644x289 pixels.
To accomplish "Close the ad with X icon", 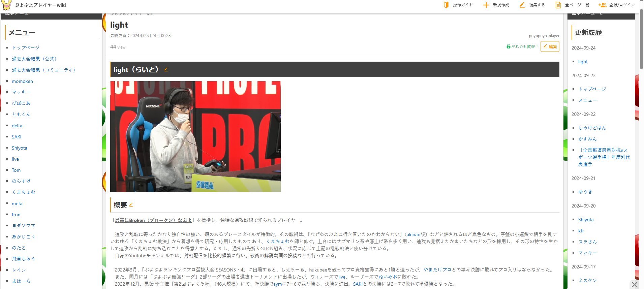I will tap(635, 285).
